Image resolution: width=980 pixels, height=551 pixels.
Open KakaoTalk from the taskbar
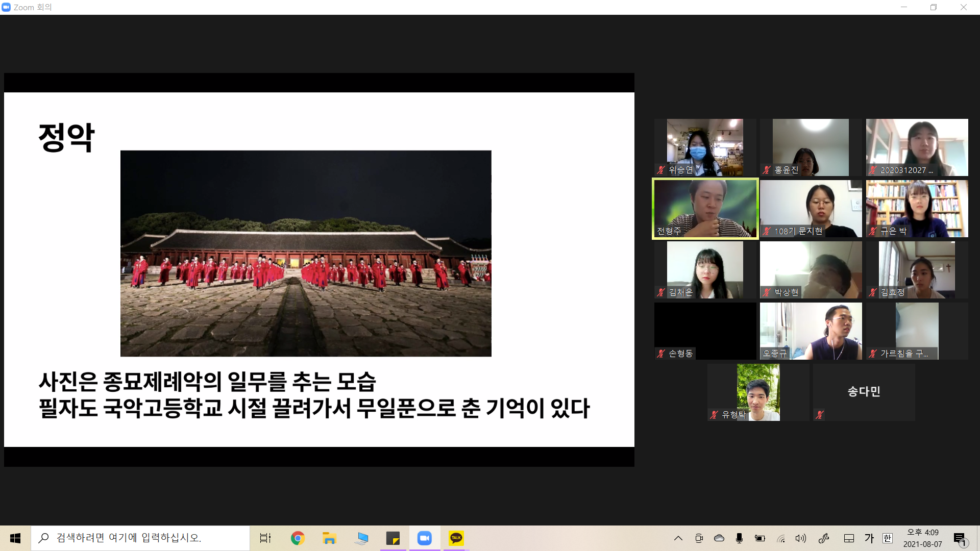click(456, 538)
